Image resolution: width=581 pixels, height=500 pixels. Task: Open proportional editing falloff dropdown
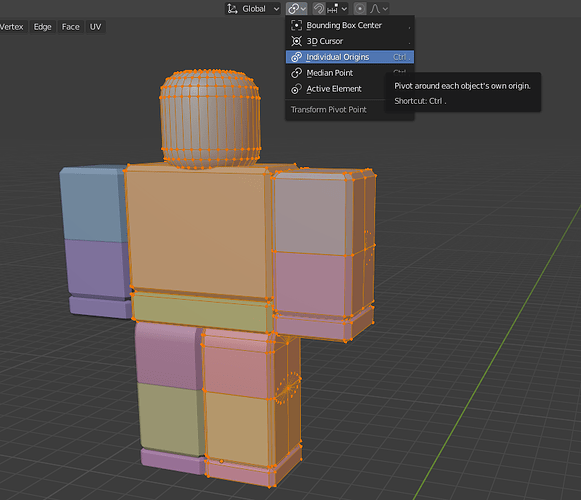pyautogui.click(x=379, y=9)
